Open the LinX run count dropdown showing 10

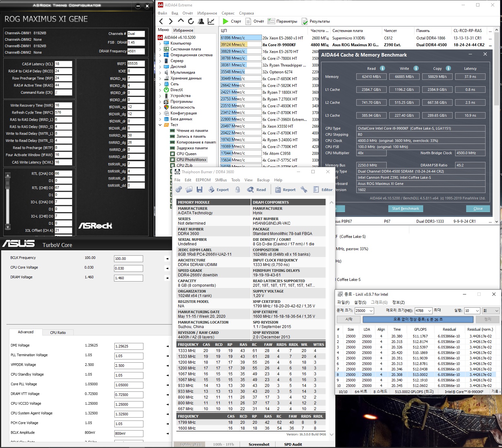477,311
